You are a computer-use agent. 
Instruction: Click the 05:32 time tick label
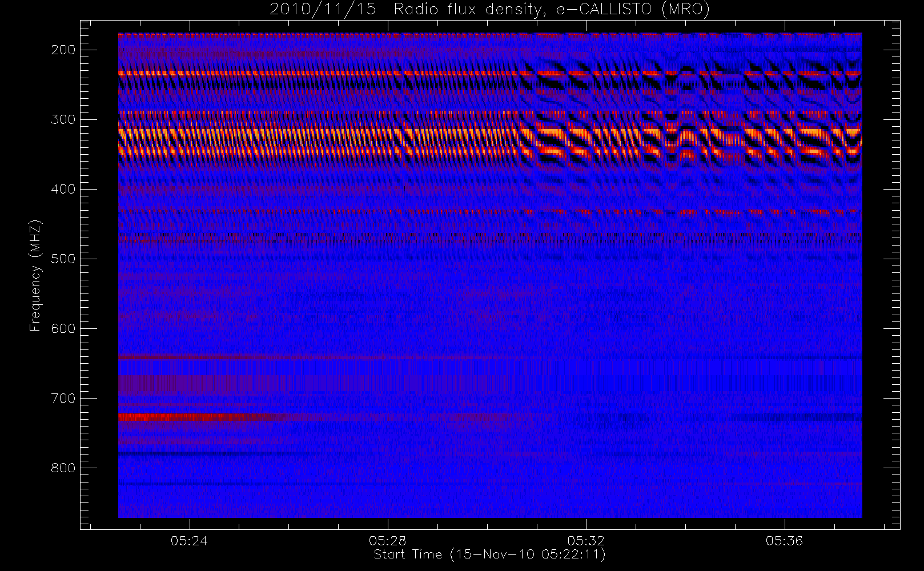point(586,541)
